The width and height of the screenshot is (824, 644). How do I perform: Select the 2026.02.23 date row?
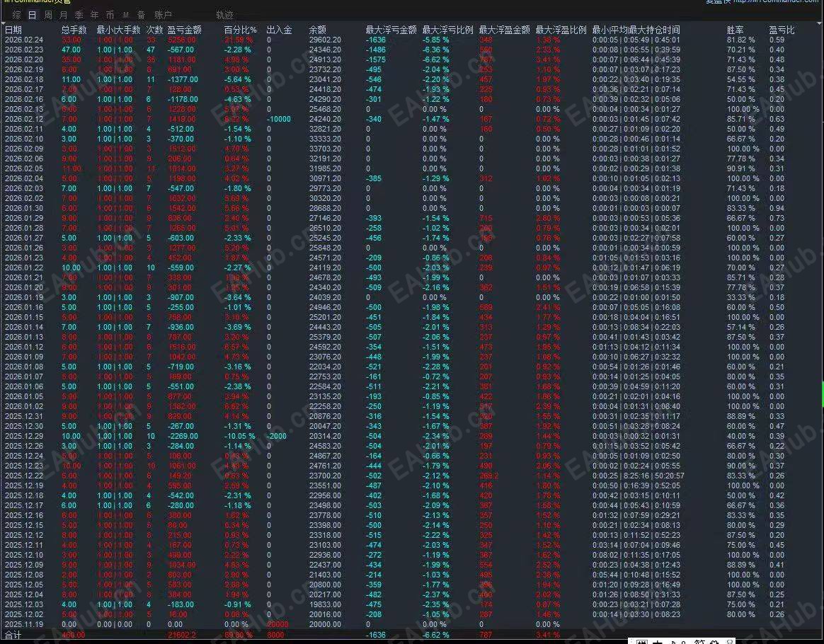pos(24,50)
